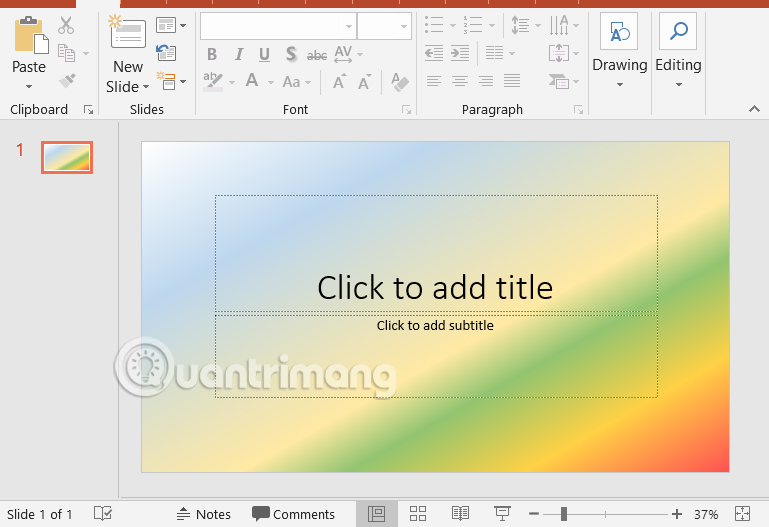The width and height of the screenshot is (769, 527).
Task: Click the Copy icon
Action: pos(66,53)
